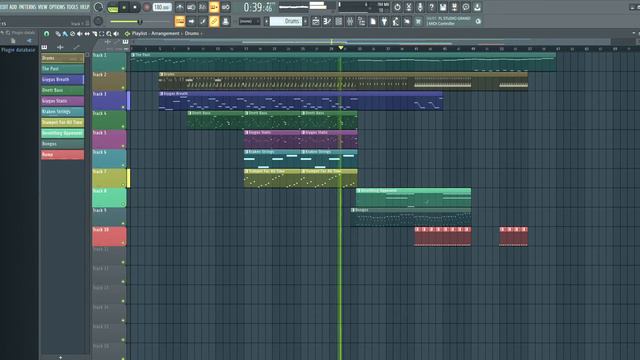Open the project file icon

point(373,21)
